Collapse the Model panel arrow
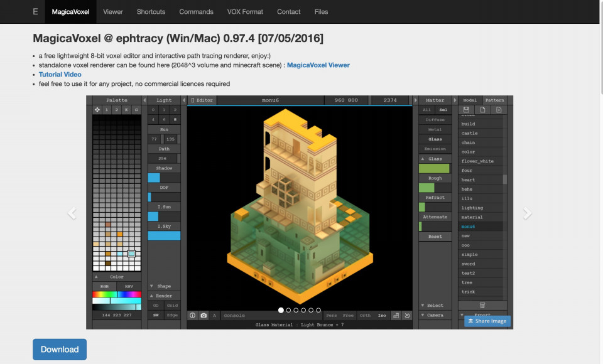Viewport: 603px width, 364px height. [455, 100]
